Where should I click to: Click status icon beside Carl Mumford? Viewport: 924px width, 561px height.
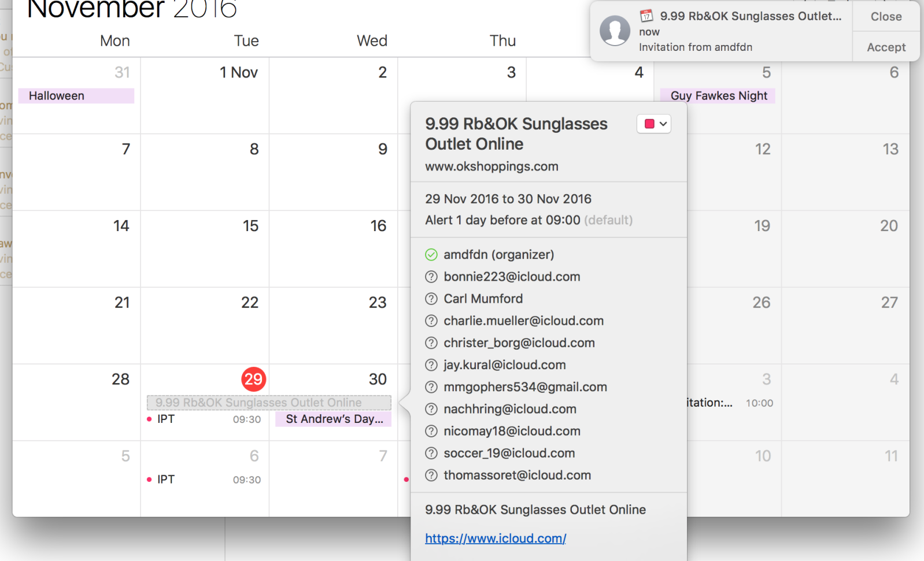click(x=431, y=299)
